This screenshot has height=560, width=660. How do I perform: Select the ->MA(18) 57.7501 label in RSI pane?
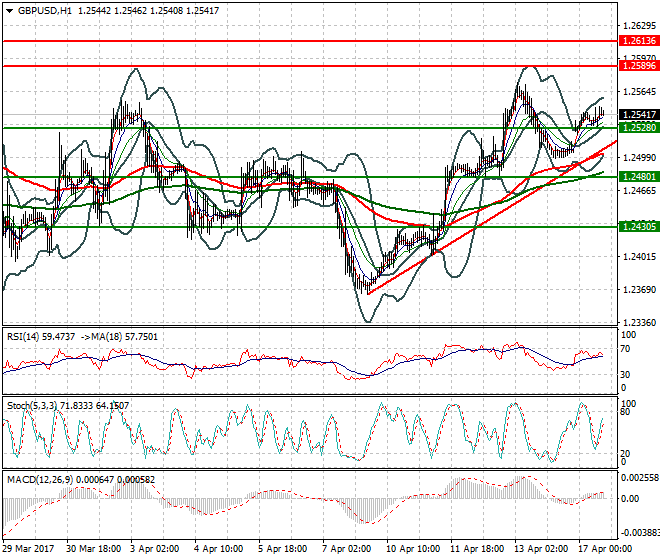[118, 337]
